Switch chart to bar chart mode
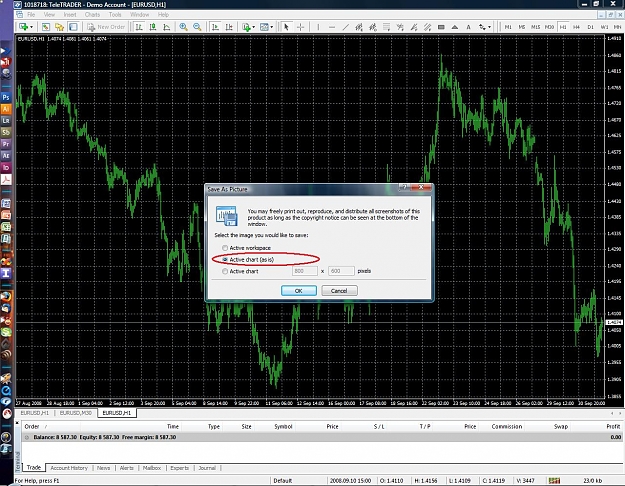 [139, 27]
